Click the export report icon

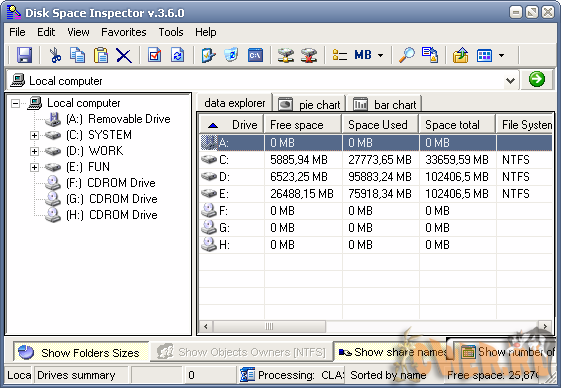pyautogui.click(x=430, y=55)
